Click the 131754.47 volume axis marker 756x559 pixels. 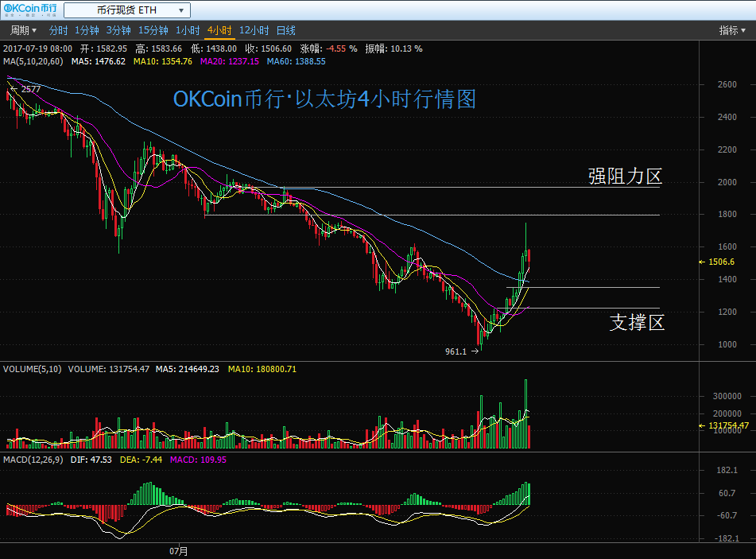pyautogui.click(x=726, y=426)
